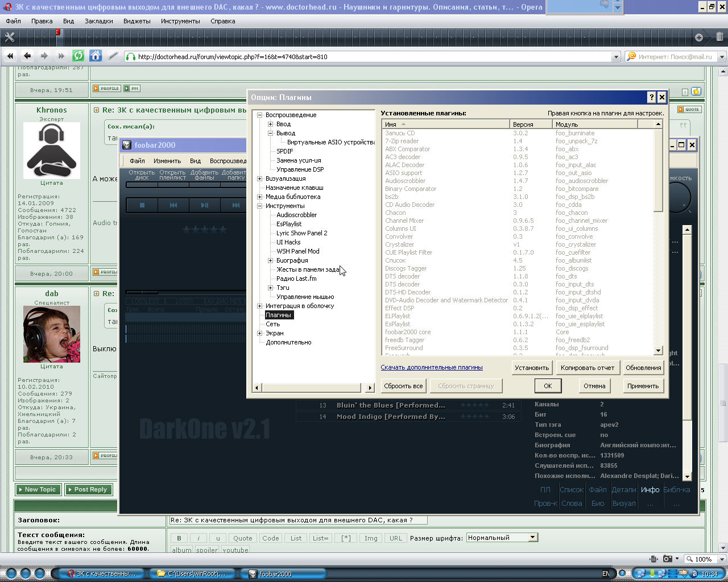
Task: Go back with the Back arrow
Action: pos(27,56)
